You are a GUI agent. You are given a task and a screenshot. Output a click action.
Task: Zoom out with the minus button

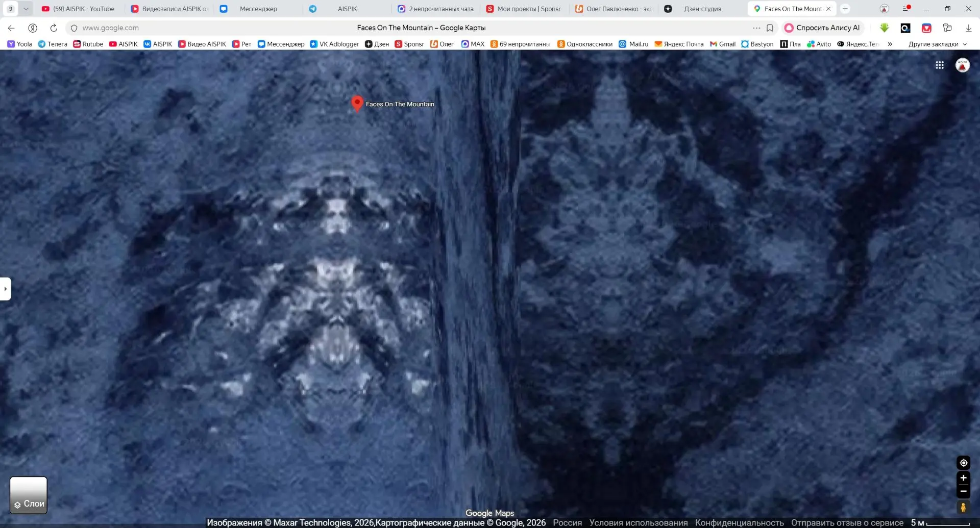pos(963,491)
